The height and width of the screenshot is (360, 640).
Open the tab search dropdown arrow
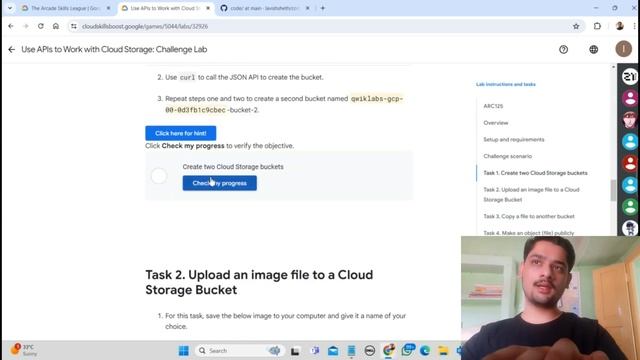[10, 8]
